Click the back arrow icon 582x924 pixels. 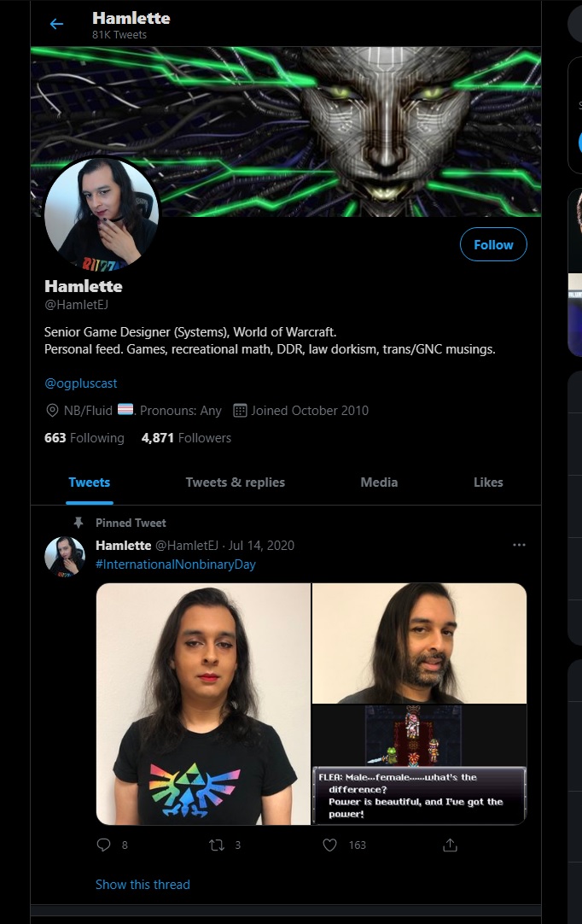click(x=56, y=24)
